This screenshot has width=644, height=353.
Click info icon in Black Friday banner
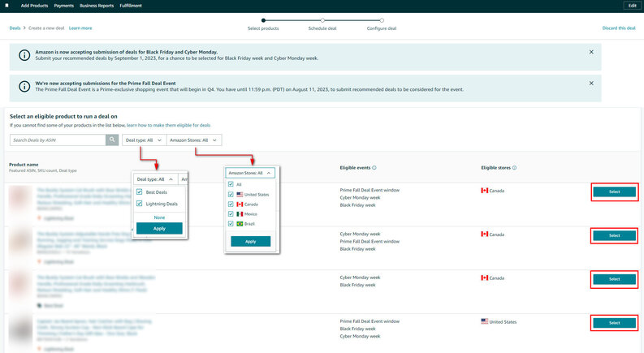[x=24, y=55]
